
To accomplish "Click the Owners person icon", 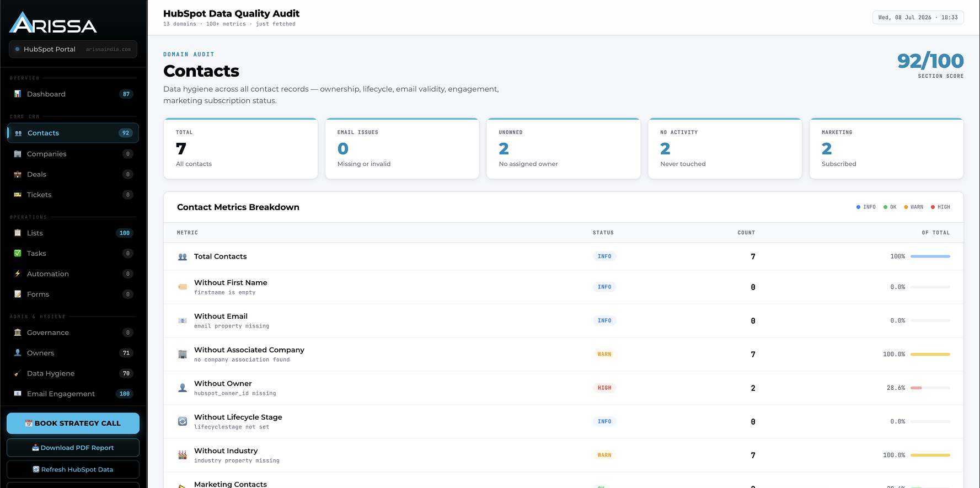I will pyautogui.click(x=18, y=353).
